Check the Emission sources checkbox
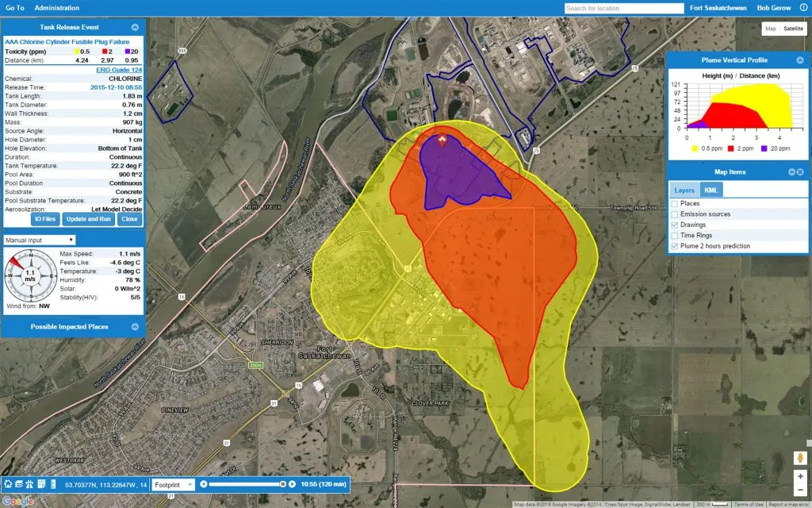This screenshot has height=508, width=812. coord(675,214)
